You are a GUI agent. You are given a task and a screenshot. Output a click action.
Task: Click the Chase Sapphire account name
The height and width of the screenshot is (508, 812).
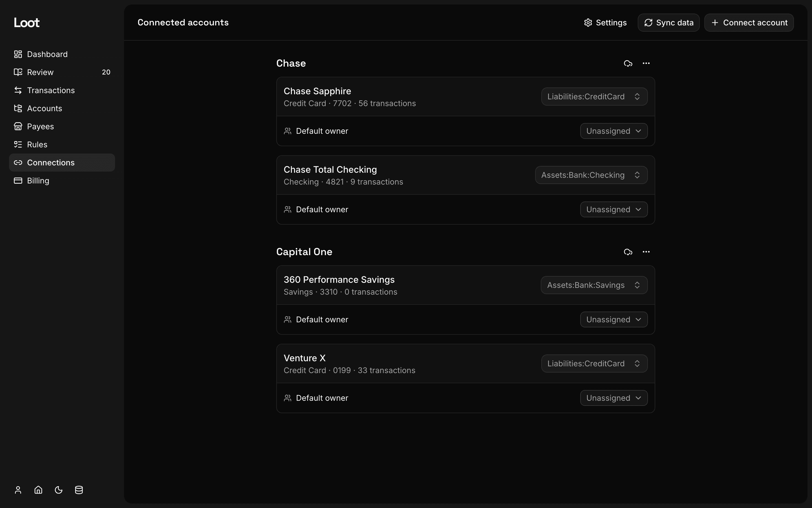(x=317, y=91)
